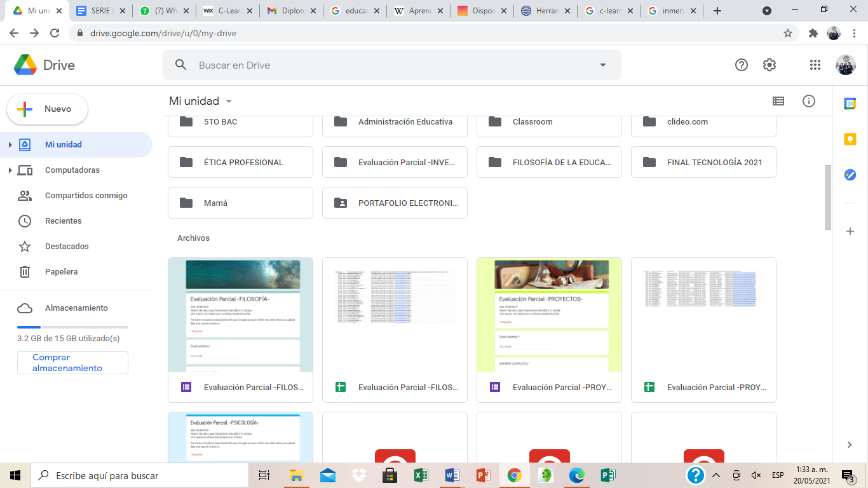Open Google Calendar side panel

click(850, 104)
